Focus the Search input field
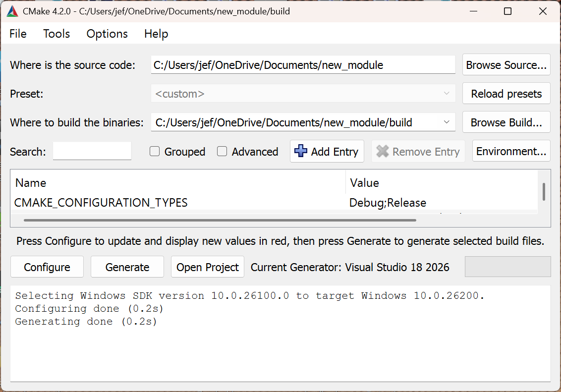Screen dimensions: 561x392 [92, 151]
